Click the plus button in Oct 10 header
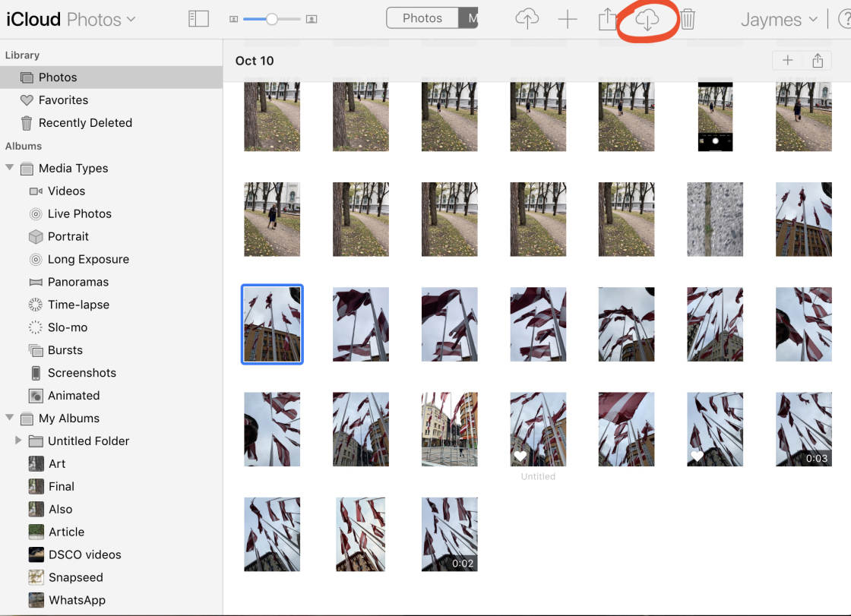851x616 pixels. 788,61
